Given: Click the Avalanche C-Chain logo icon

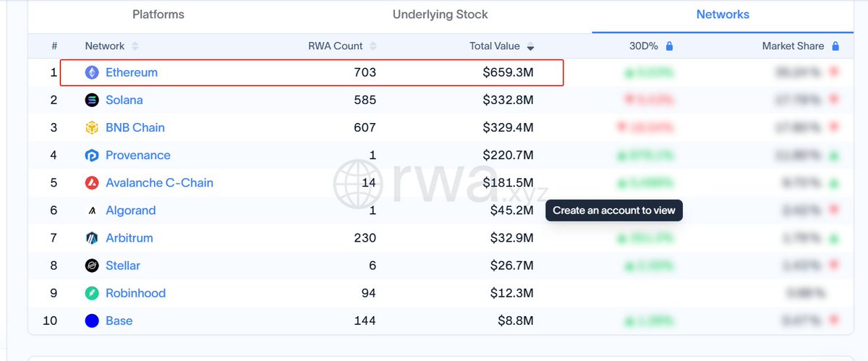Looking at the screenshot, I should pyautogui.click(x=92, y=182).
